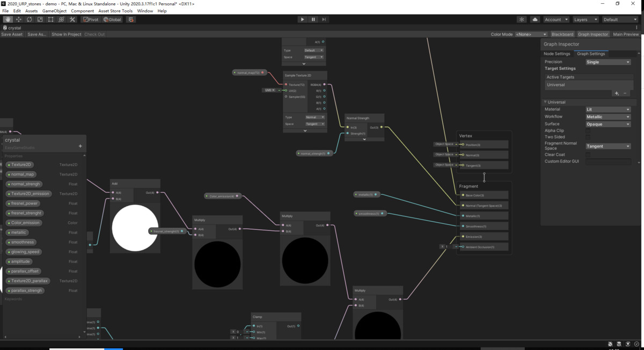Select the Rect tool
This screenshot has width=644, height=350.
tap(50, 19)
